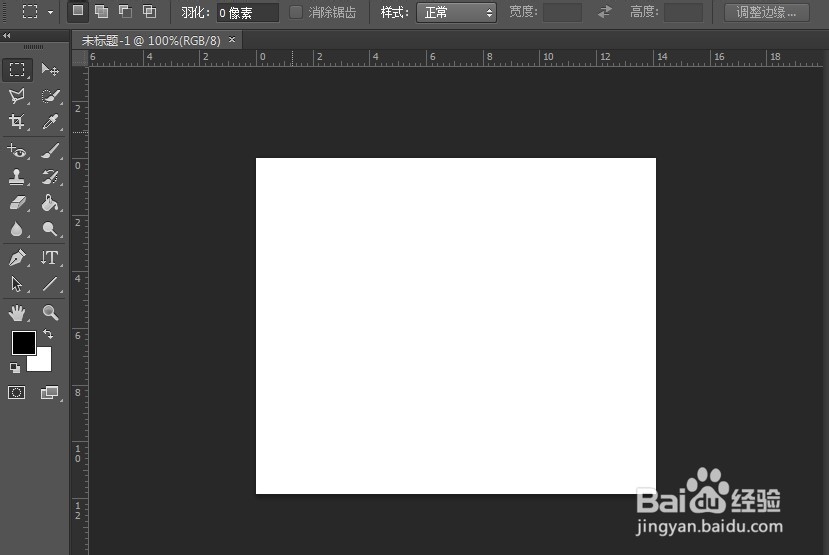Screen dimensions: 829x555
Task: Select the Paint Bucket tool
Action: click(x=50, y=203)
